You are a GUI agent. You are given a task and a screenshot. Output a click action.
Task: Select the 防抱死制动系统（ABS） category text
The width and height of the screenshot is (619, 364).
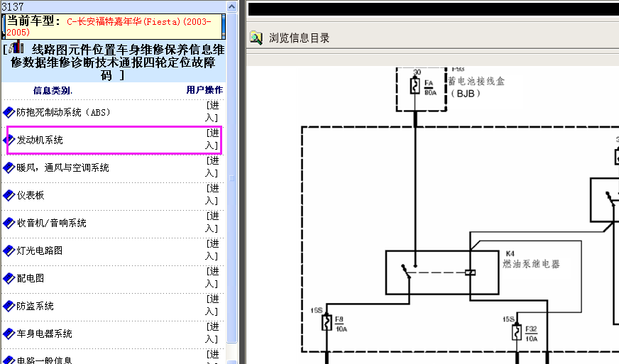64,113
